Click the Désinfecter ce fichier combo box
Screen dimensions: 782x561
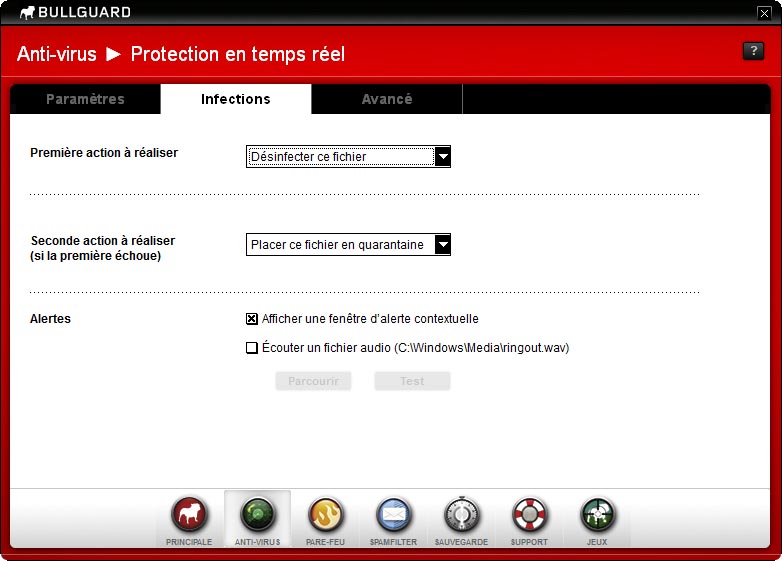[x=348, y=157]
